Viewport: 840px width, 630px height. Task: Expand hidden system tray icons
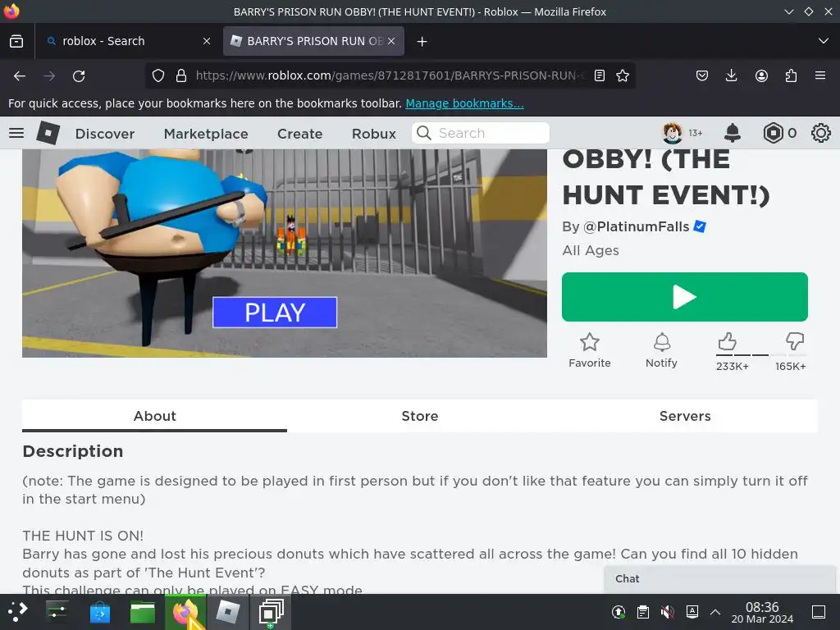coord(714,612)
